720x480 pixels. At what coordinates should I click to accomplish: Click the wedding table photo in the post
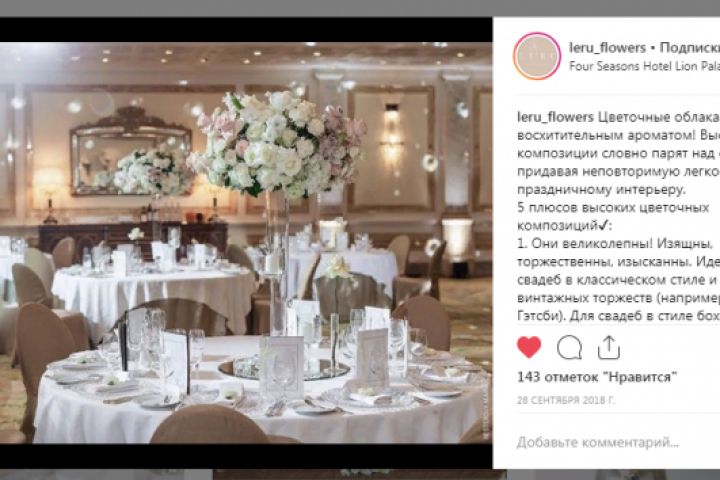click(x=246, y=243)
